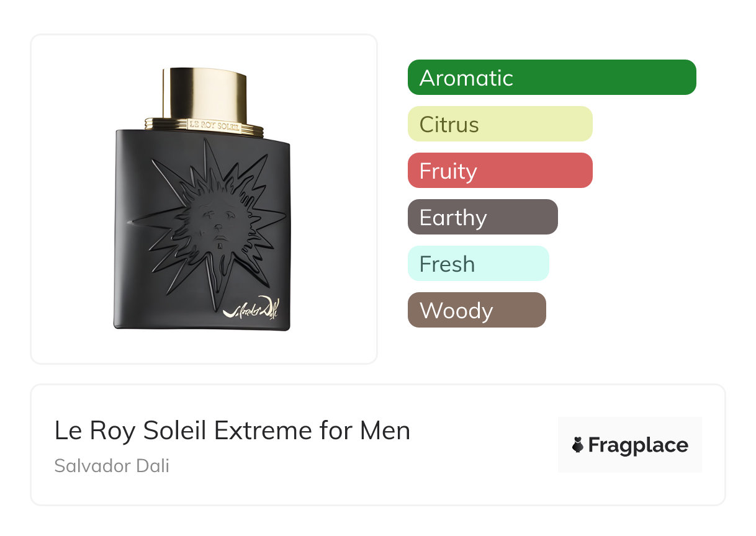
Task: Select the dark gray Earthy accord bar
Action: [483, 217]
